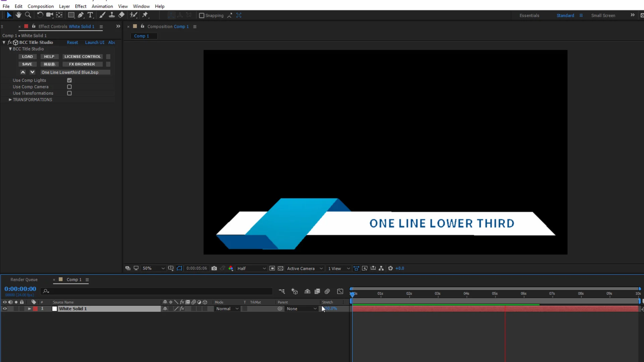Uncheck Use Comp Lights option
This screenshot has width=644, height=362.
(x=69, y=80)
